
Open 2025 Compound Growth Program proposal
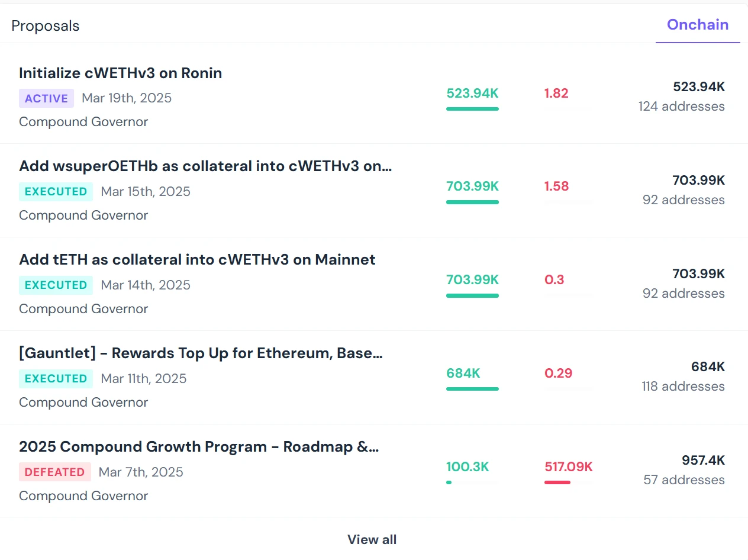click(199, 447)
